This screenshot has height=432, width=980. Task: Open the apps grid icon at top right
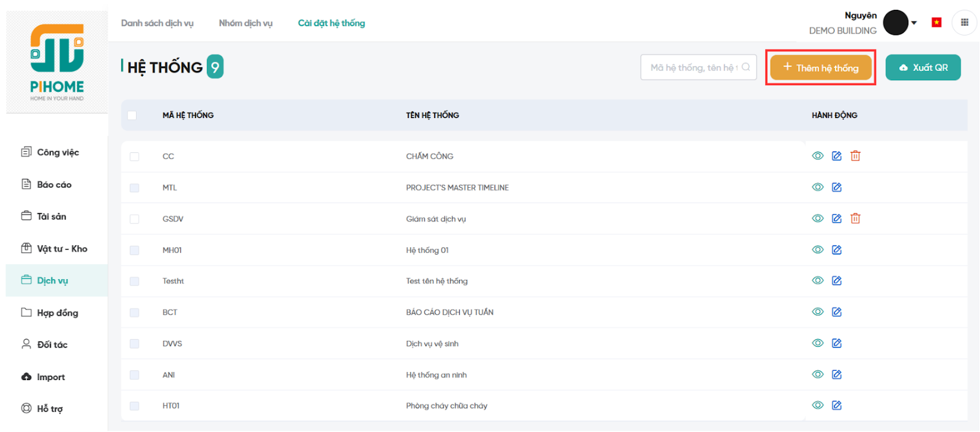pyautogui.click(x=964, y=23)
